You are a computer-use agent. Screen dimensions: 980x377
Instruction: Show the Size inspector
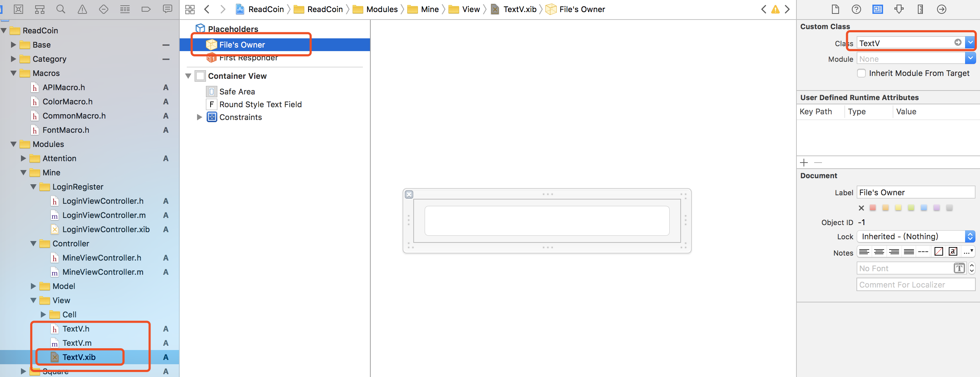pos(920,9)
